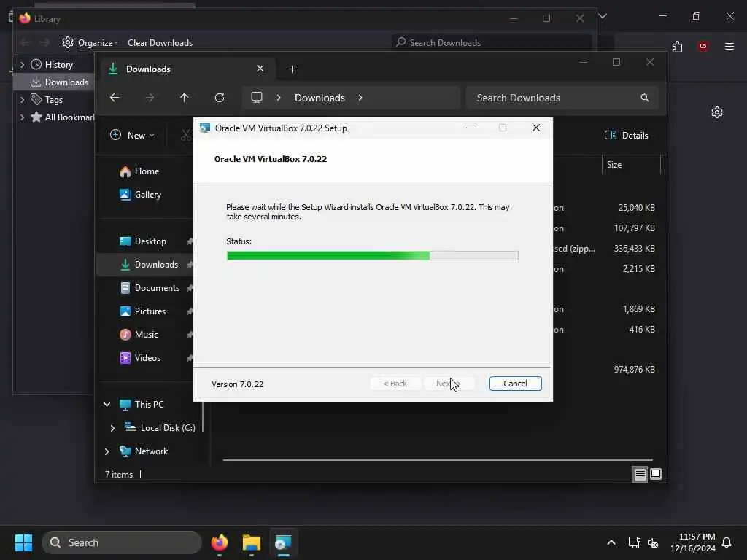Expand Local Disk (C:) node
This screenshot has width=747, height=560.
(x=112, y=427)
